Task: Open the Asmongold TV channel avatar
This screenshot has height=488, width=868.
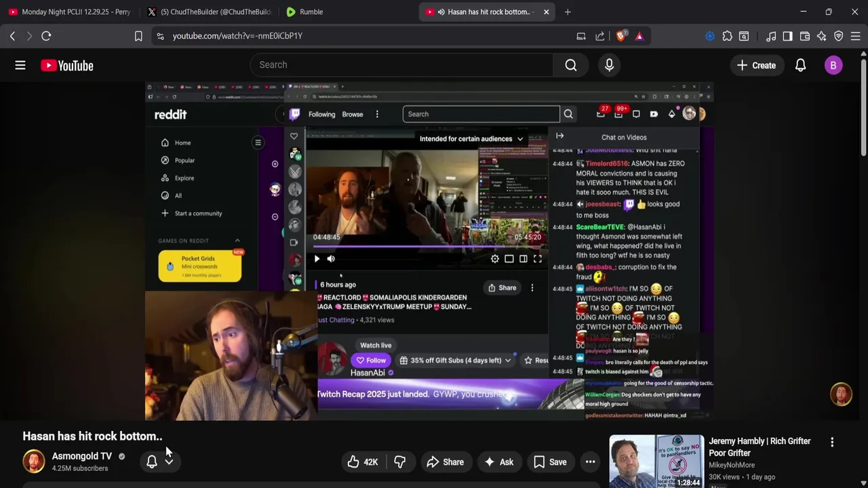Action: point(33,462)
